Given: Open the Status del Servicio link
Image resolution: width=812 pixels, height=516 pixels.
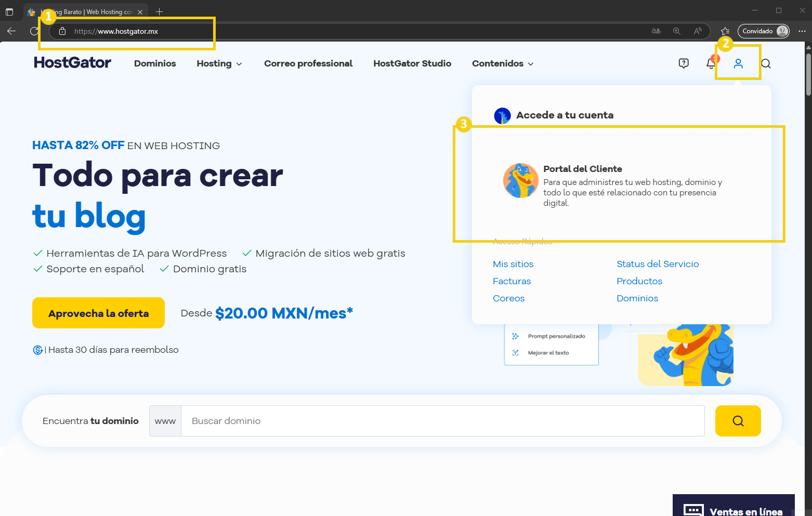Looking at the screenshot, I should pyautogui.click(x=658, y=264).
